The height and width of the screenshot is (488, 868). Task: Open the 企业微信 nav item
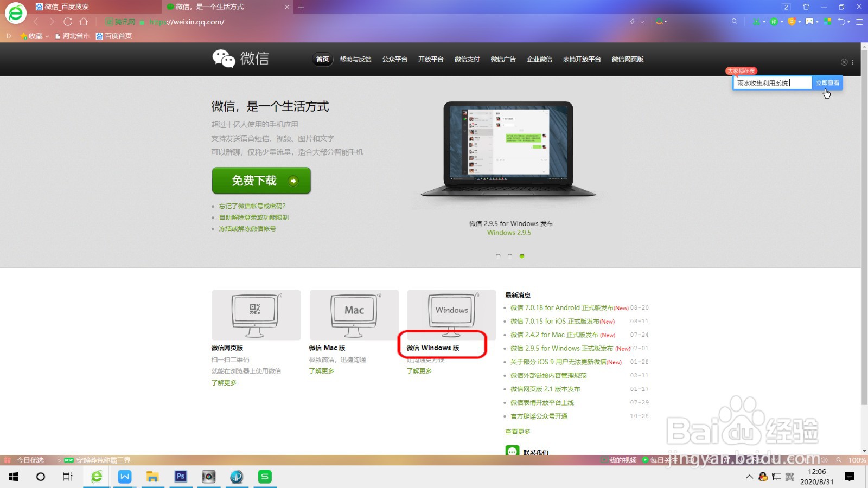pos(539,59)
